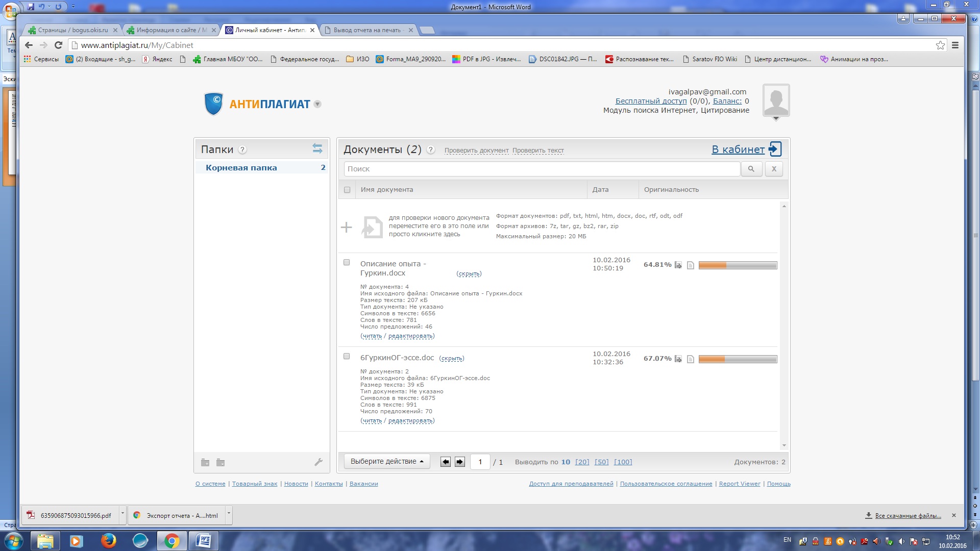Click редактировать under 6ГуркинОГ-эссе.doc
980x551 pixels.
[x=410, y=421]
